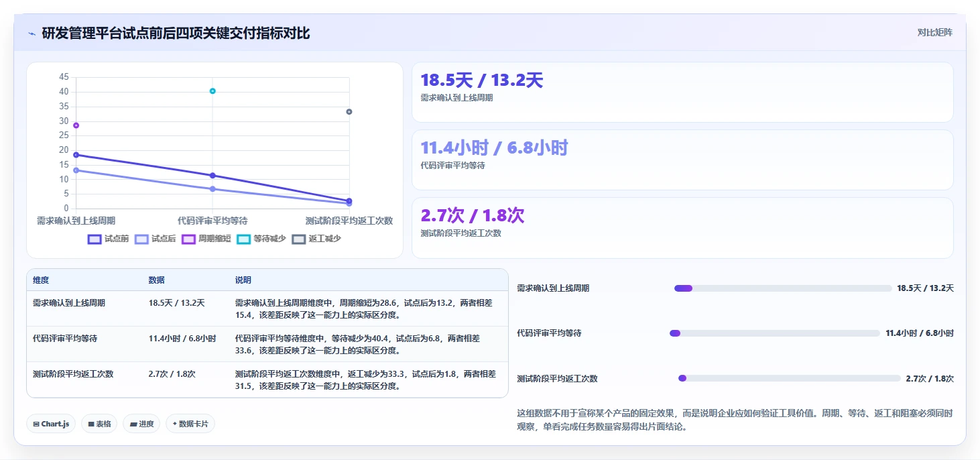Image resolution: width=980 pixels, height=460 pixels.
Task: Click the 对比矩阵 label in the header
Action: coord(934,32)
